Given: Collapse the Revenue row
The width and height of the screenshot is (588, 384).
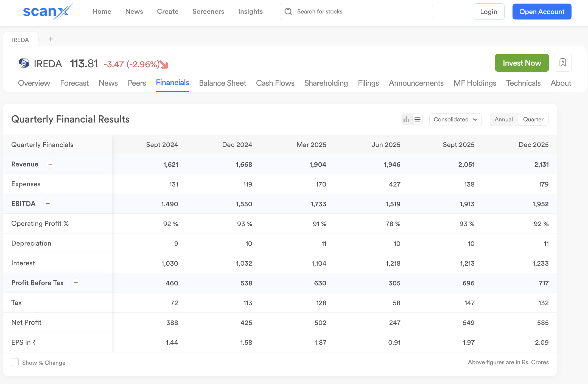Looking at the screenshot, I should (x=50, y=164).
